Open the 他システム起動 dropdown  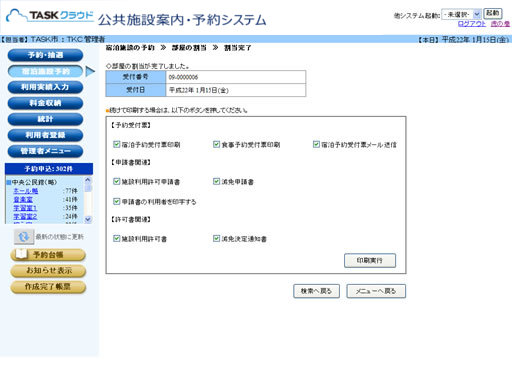coord(461,14)
